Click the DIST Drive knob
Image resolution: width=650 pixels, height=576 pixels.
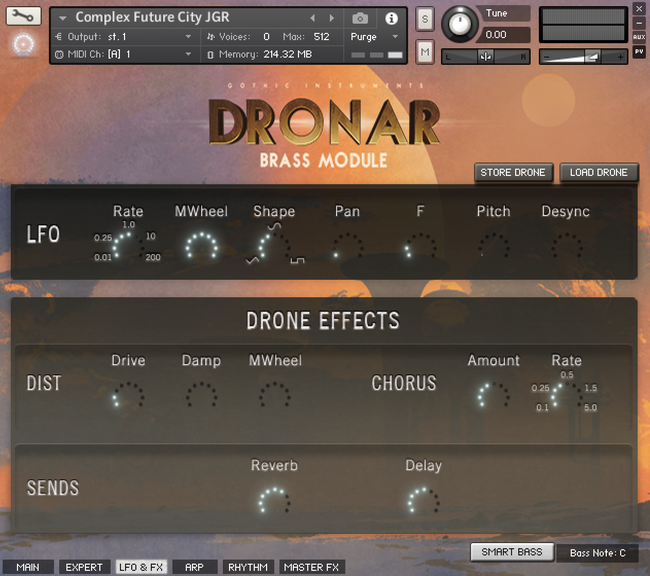[128, 395]
